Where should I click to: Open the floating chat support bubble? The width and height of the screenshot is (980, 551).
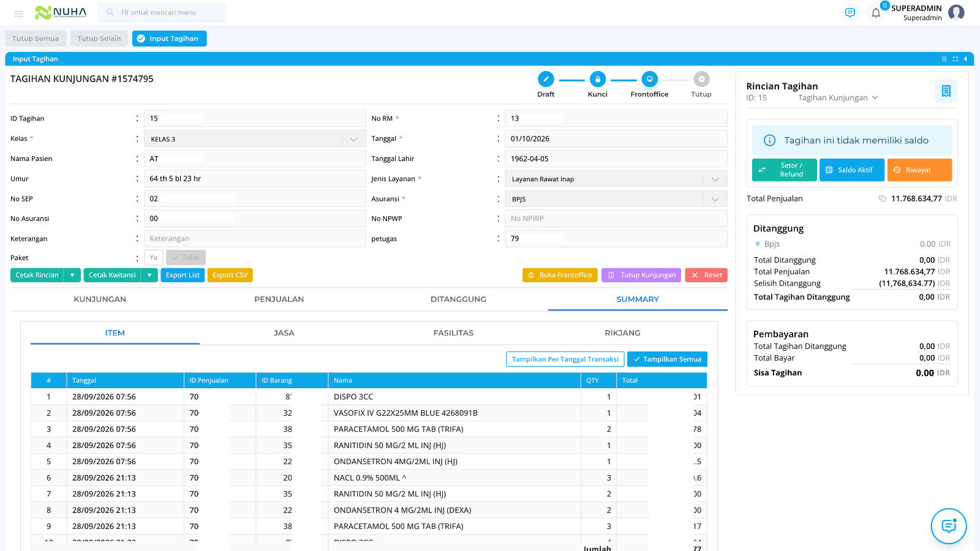click(x=949, y=526)
